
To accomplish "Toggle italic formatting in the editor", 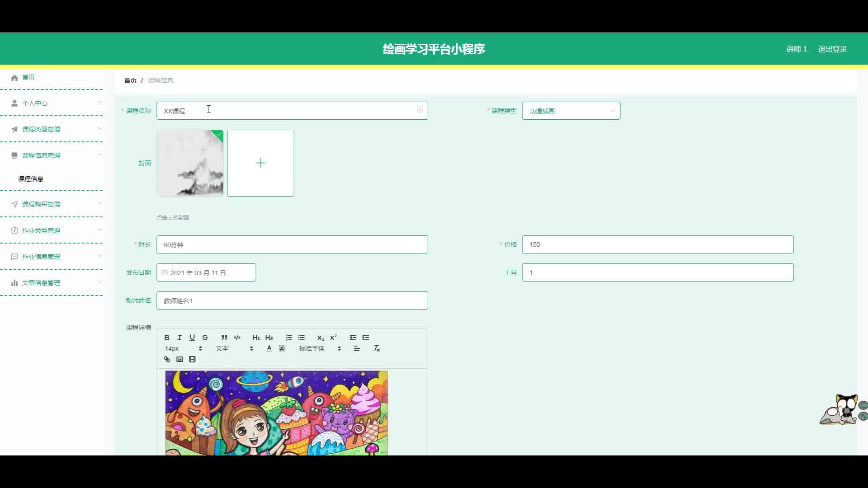I will [179, 338].
